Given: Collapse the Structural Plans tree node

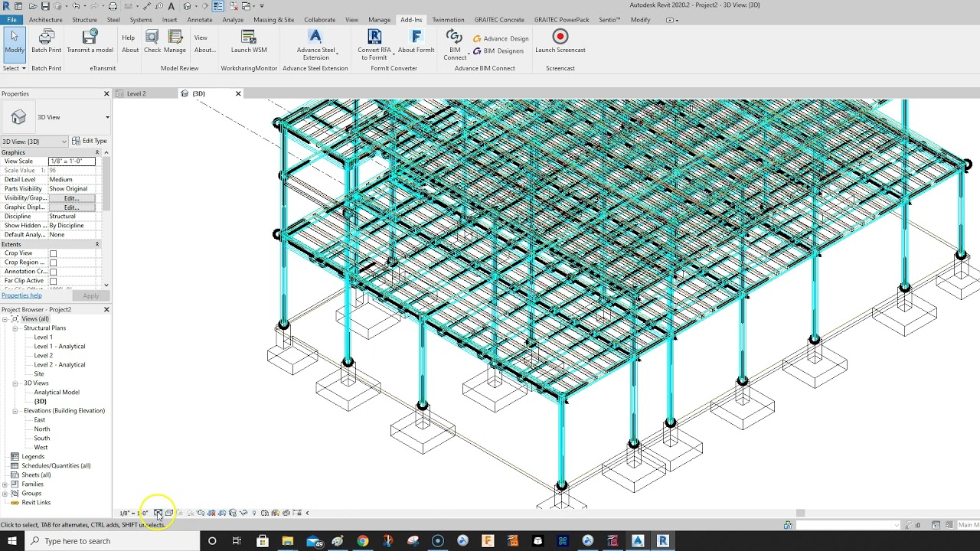Looking at the screenshot, I should (15, 328).
